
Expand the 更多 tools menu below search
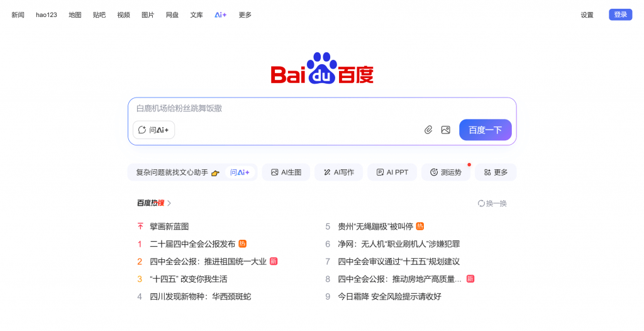click(x=495, y=172)
